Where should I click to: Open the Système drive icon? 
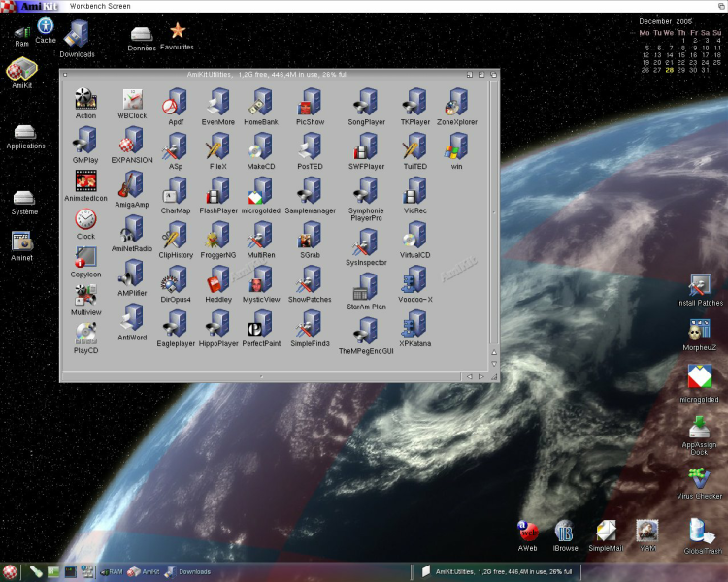pos(24,198)
